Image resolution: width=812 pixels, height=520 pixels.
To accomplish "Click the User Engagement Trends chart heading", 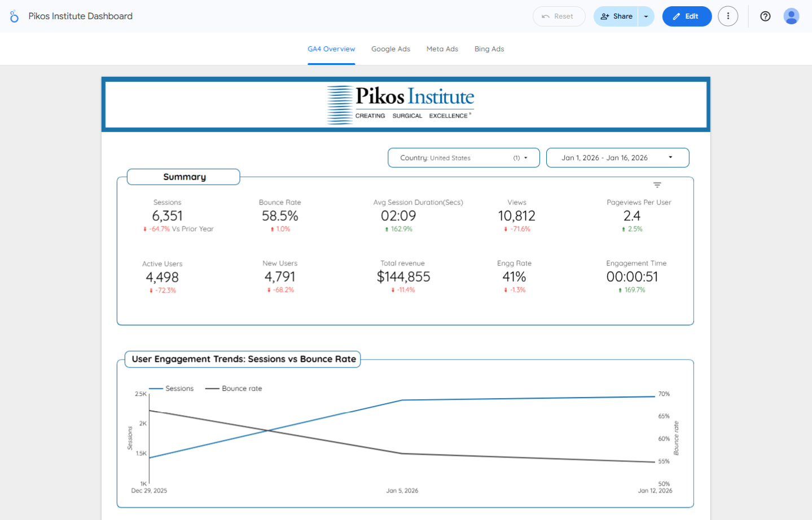I will pos(243,359).
